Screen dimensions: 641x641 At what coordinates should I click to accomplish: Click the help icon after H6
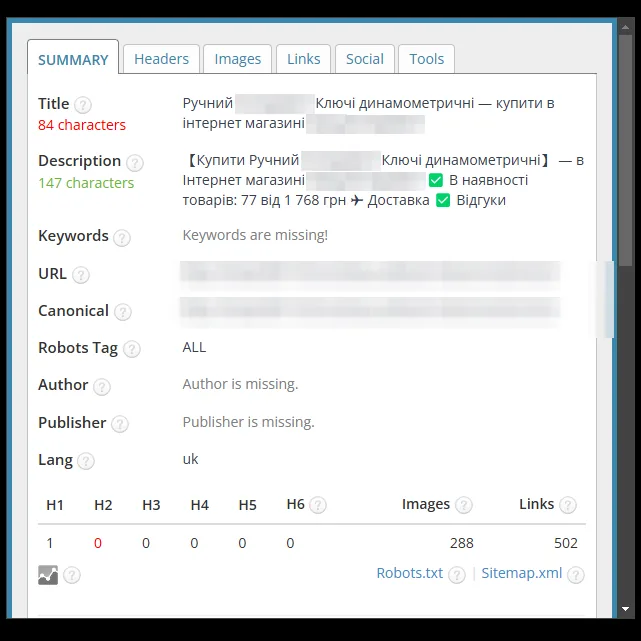coord(318,505)
